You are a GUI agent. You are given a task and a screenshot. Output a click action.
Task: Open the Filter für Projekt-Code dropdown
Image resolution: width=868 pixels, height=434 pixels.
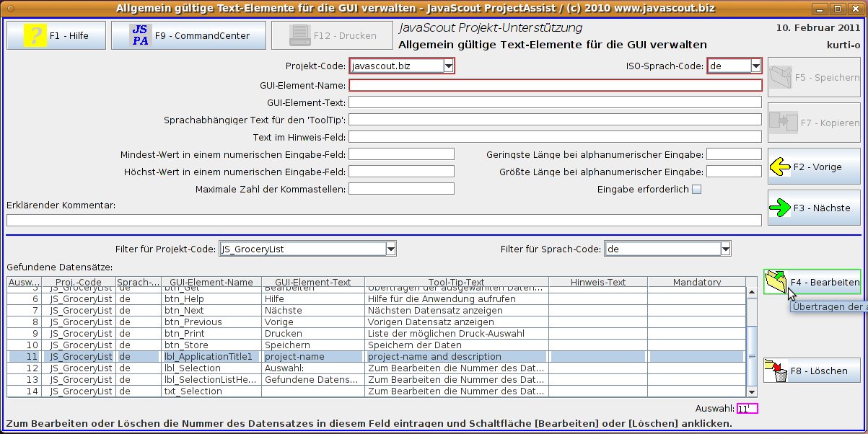(x=391, y=249)
